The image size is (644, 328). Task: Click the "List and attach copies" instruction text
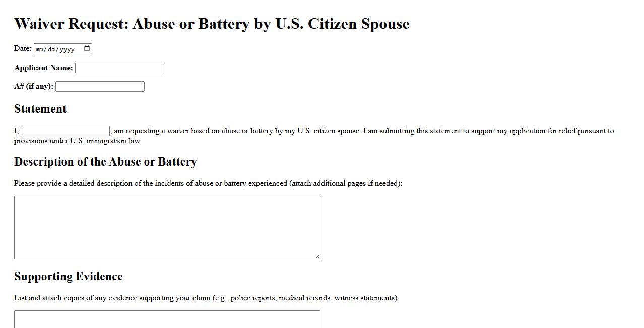tap(206, 298)
